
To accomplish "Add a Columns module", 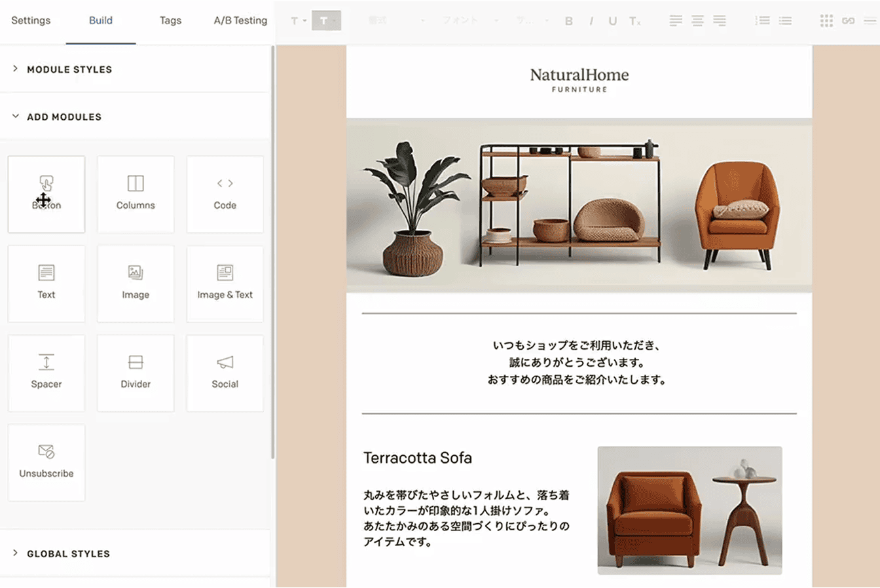I will 136,194.
